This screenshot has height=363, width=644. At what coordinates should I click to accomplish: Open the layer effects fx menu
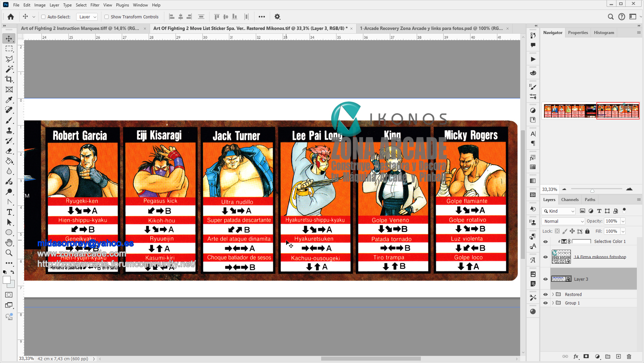click(x=576, y=356)
